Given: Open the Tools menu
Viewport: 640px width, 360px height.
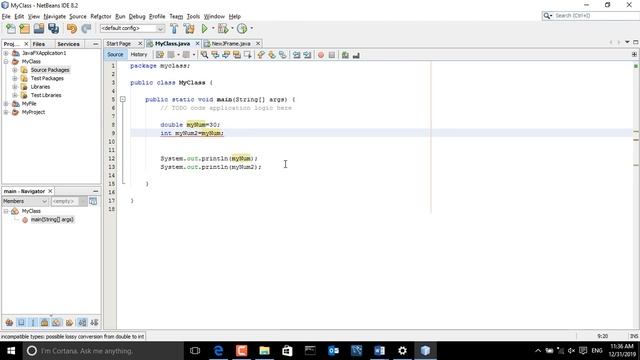Looking at the screenshot, I should [x=193, y=16].
